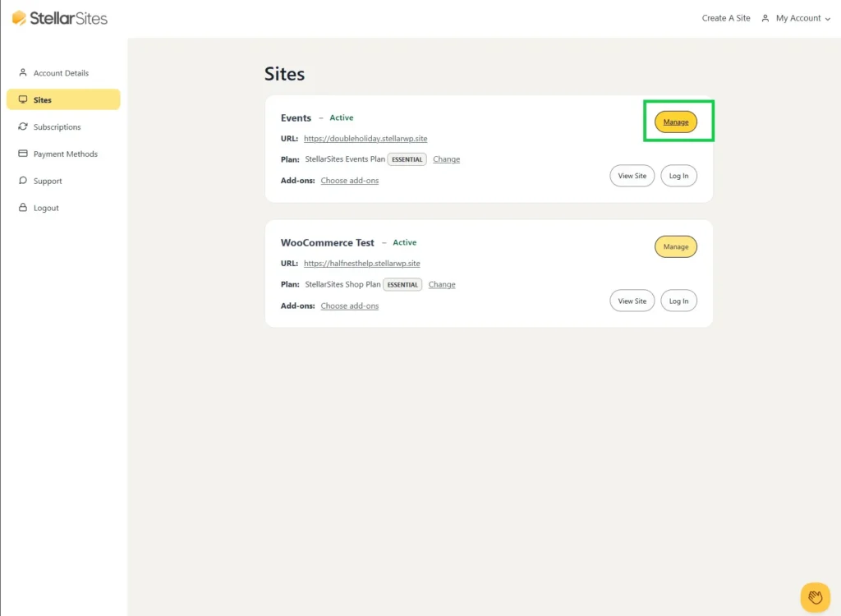
Task: Open the doubleholiday.stellarwp.site URL link
Action: pos(365,139)
